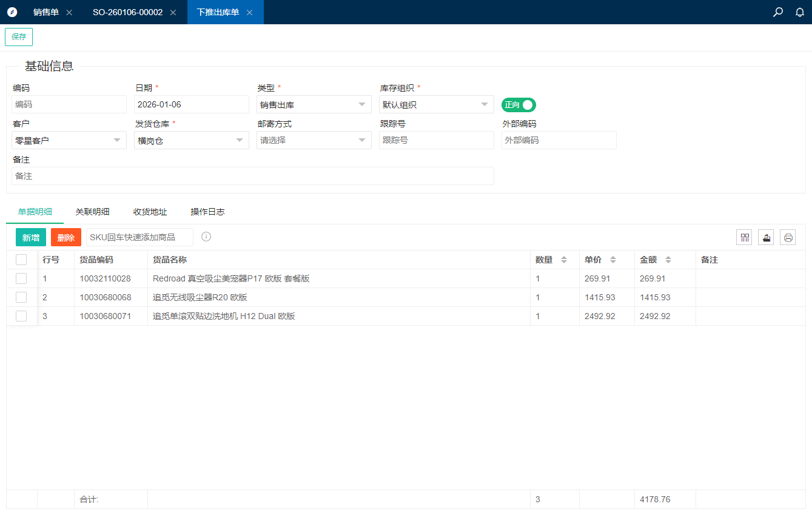Select the row 2 checkbox for 追觅无线吸尘器R20
Image resolution: width=812 pixels, height=515 pixels.
click(x=21, y=297)
